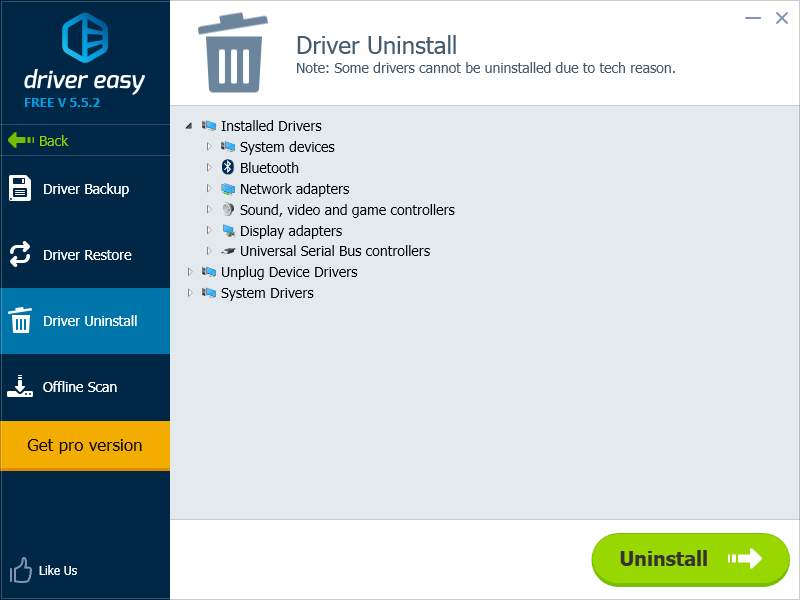Click the Installed Drivers root icon
Image resolution: width=800 pixels, height=600 pixels.
pos(209,126)
